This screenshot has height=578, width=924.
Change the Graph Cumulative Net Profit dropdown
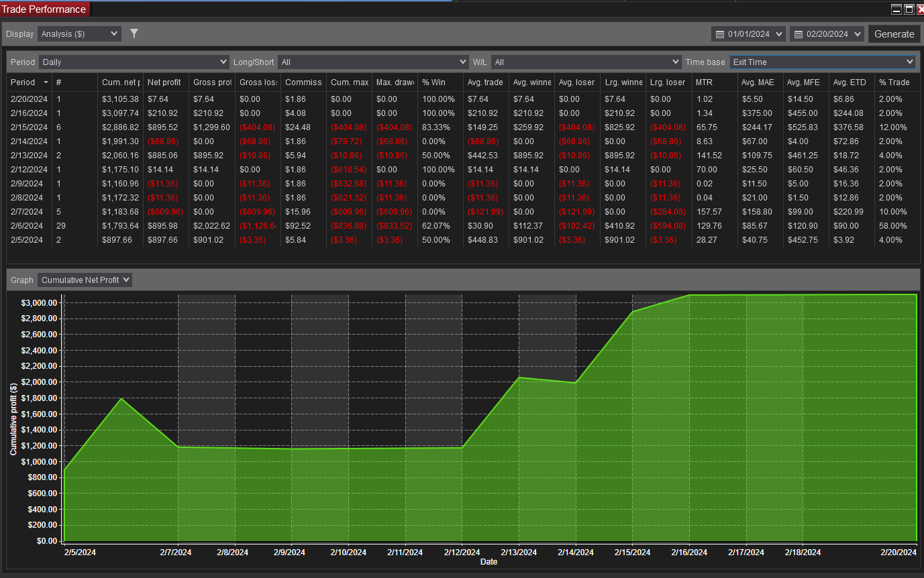tap(85, 280)
